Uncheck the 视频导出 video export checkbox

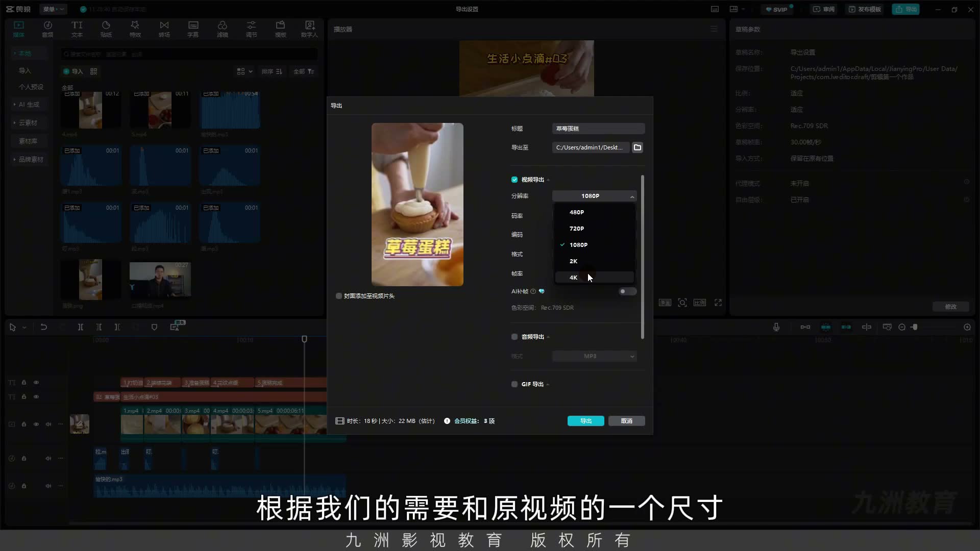pyautogui.click(x=514, y=180)
